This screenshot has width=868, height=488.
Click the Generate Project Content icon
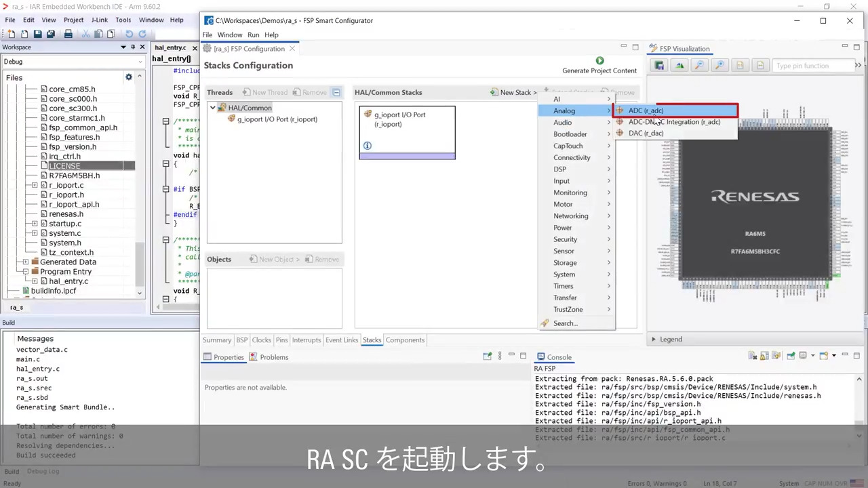(x=599, y=61)
